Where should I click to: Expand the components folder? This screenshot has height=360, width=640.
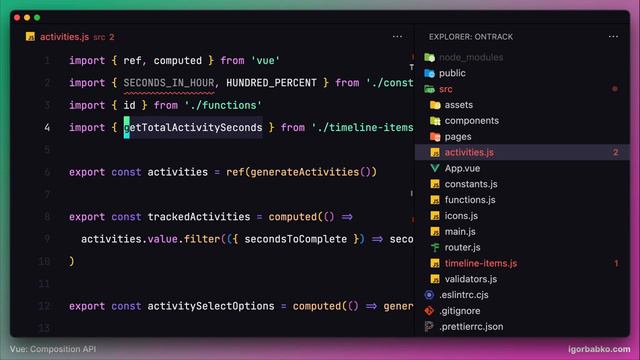(472, 121)
